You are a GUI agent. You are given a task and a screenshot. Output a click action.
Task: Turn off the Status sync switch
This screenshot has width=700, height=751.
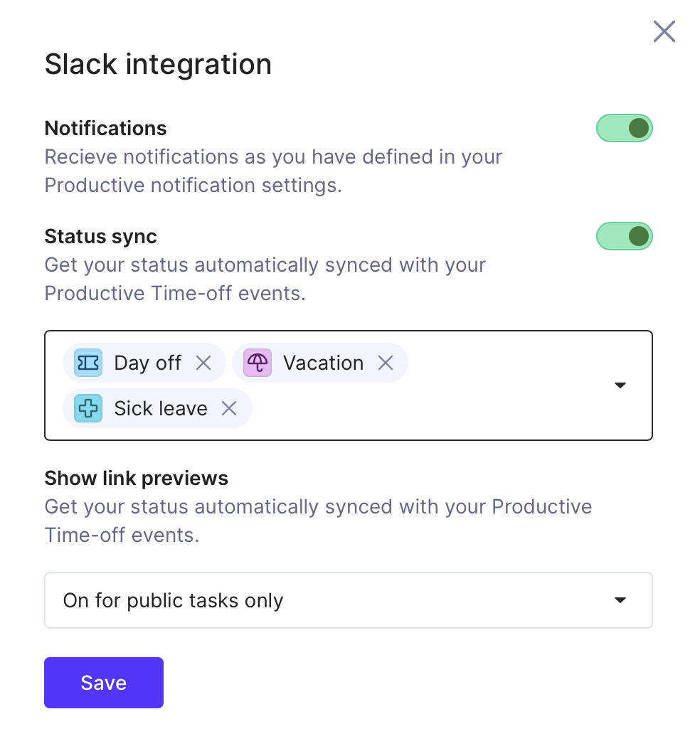pos(625,236)
